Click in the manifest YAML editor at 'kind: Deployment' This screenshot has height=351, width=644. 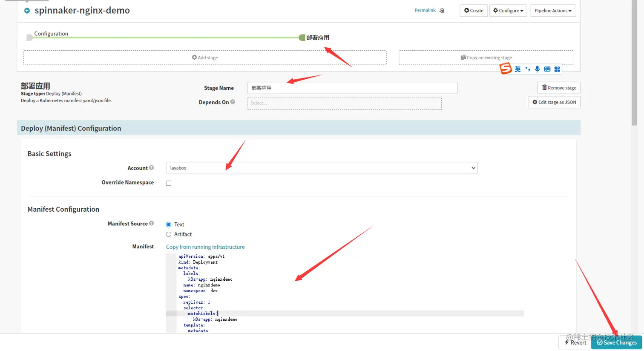coord(198,262)
